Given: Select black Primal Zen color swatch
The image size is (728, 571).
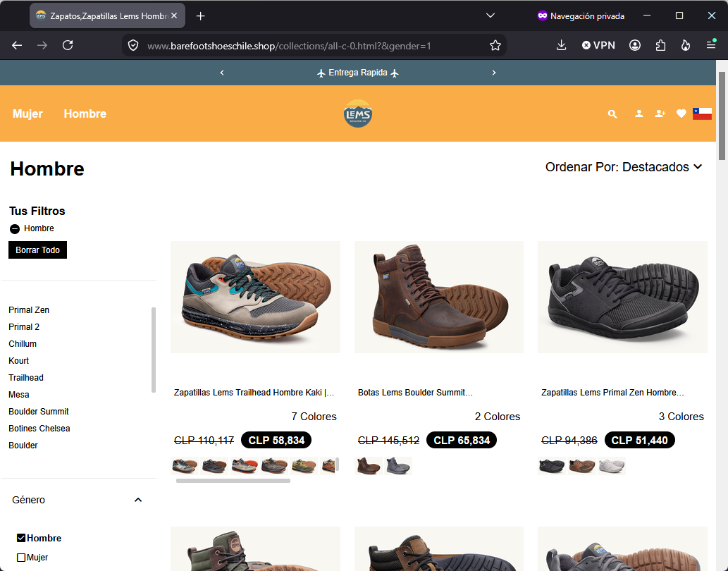Looking at the screenshot, I should [552, 466].
